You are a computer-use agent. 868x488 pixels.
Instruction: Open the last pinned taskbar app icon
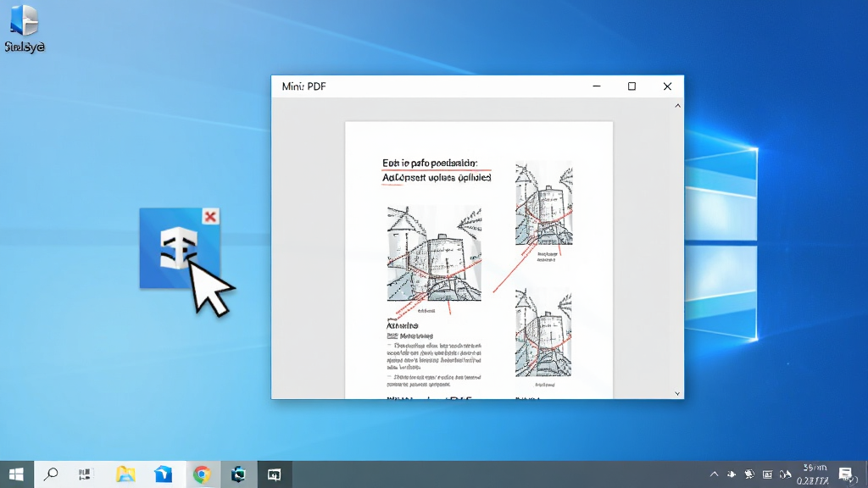[274, 474]
